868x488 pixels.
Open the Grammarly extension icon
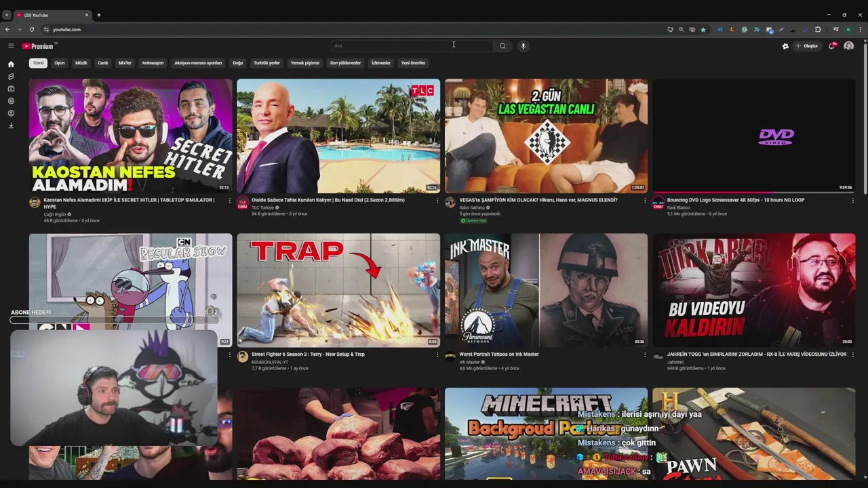pyautogui.click(x=744, y=29)
